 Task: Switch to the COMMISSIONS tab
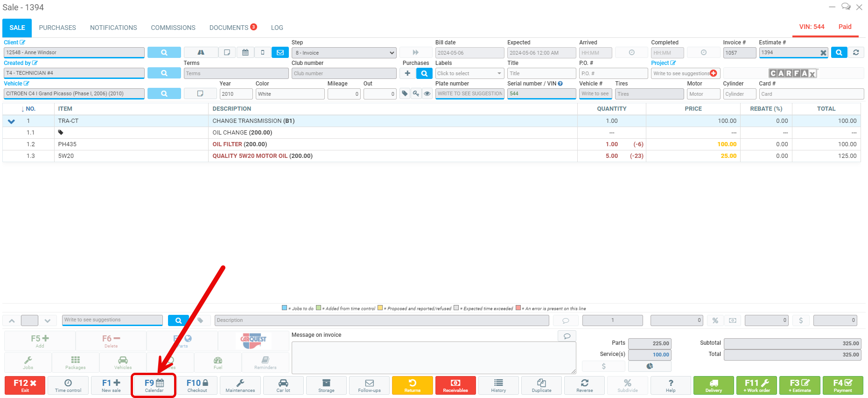click(x=173, y=28)
